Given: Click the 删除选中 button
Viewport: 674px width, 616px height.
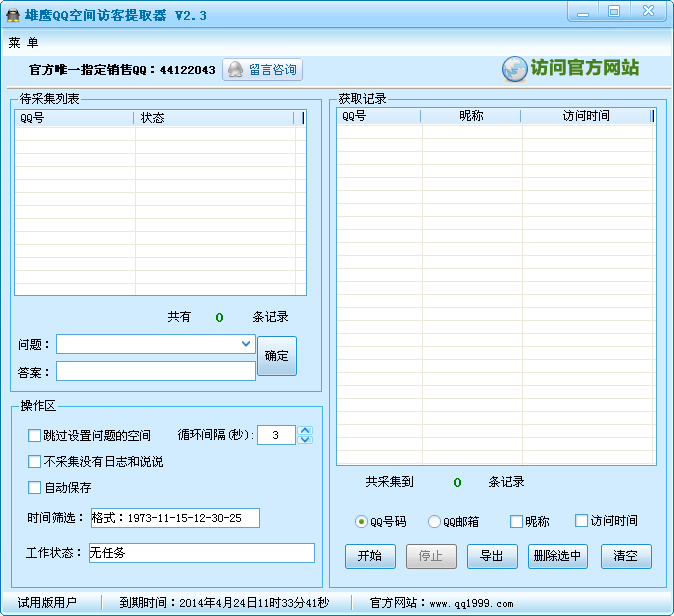Looking at the screenshot, I should [557, 557].
